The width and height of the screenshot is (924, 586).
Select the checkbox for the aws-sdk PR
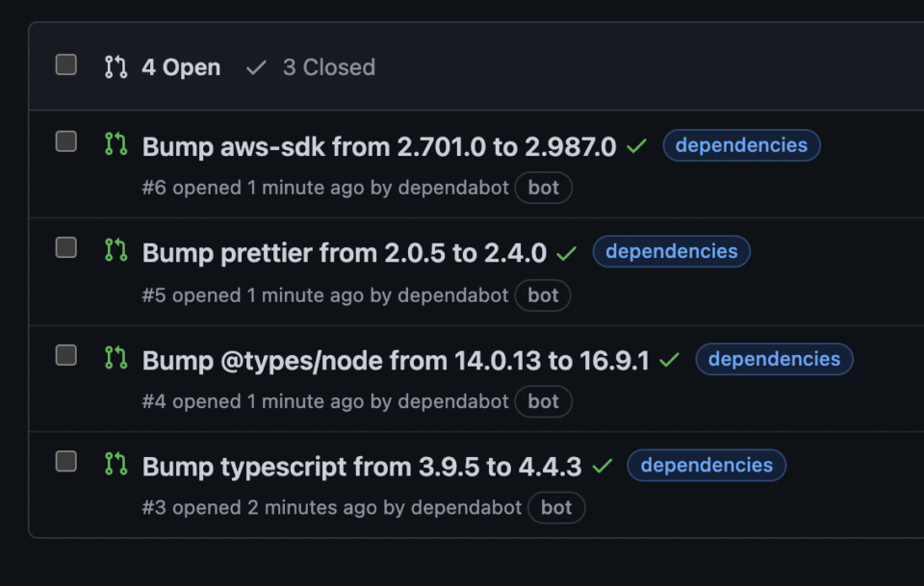tap(65, 140)
